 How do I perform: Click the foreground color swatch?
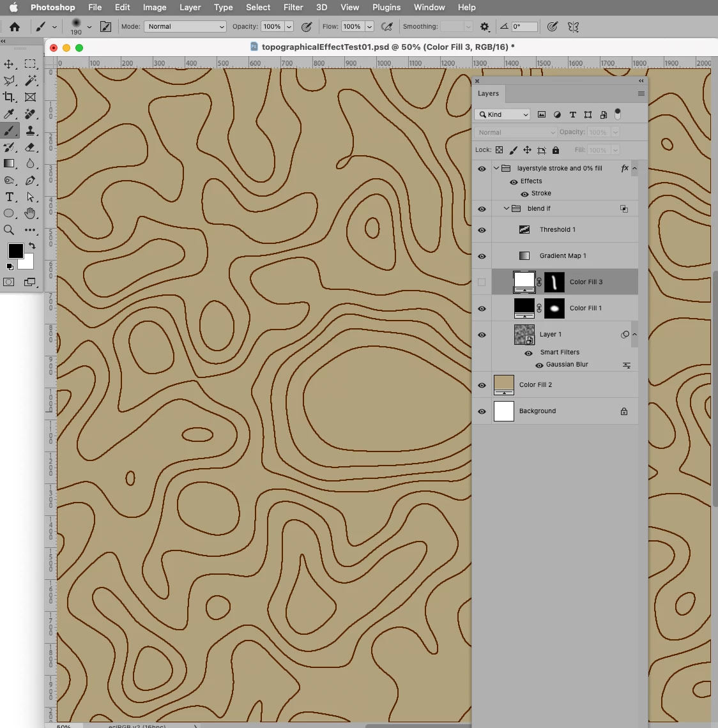[15, 251]
